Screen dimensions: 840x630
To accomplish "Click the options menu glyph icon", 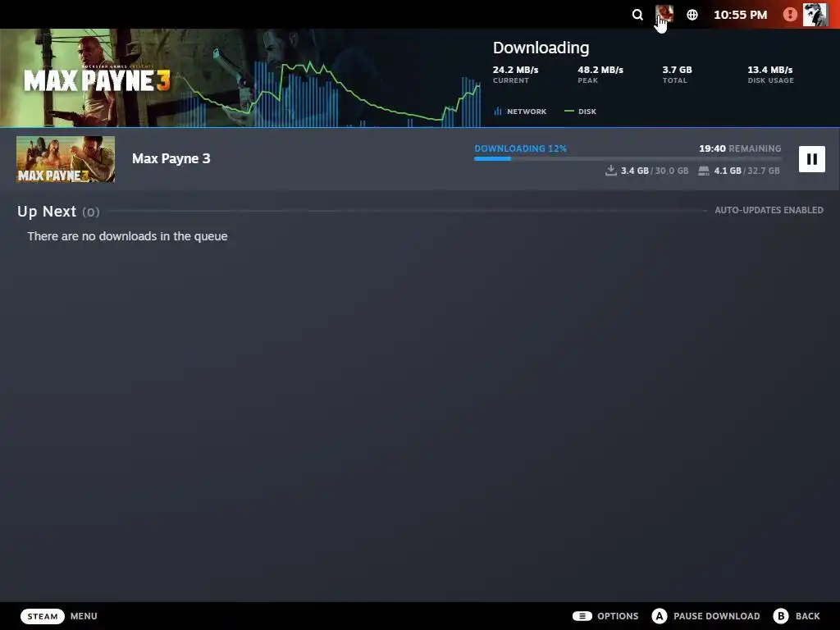I will pyautogui.click(x=582, y=616).
